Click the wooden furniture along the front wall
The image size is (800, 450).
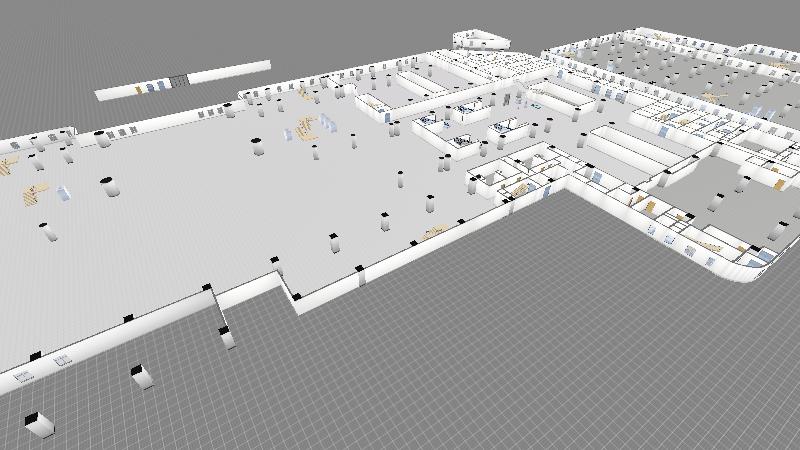point(433,233)
